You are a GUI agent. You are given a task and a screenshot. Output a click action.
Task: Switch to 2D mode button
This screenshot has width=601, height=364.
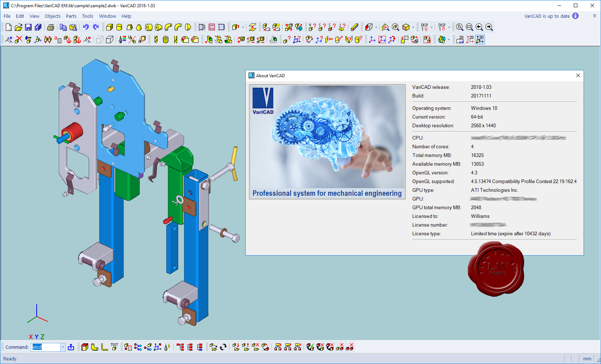pos(460,40)
